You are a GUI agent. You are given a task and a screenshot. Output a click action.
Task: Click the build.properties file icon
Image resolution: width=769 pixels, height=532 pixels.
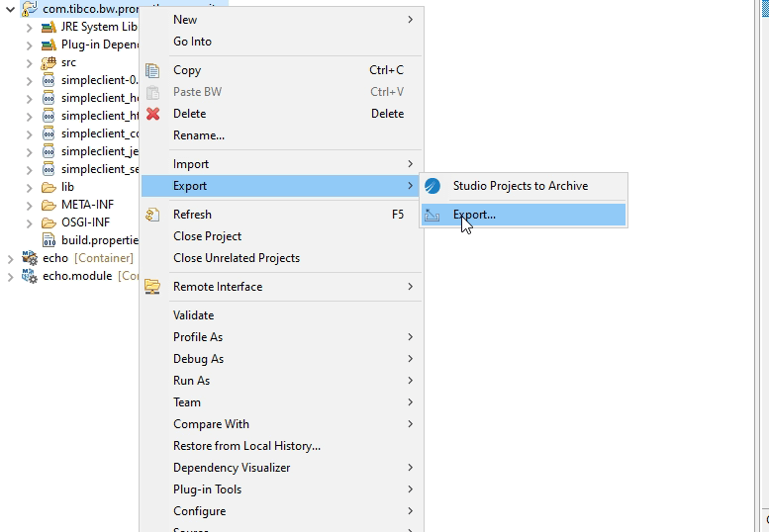(48, 240)
